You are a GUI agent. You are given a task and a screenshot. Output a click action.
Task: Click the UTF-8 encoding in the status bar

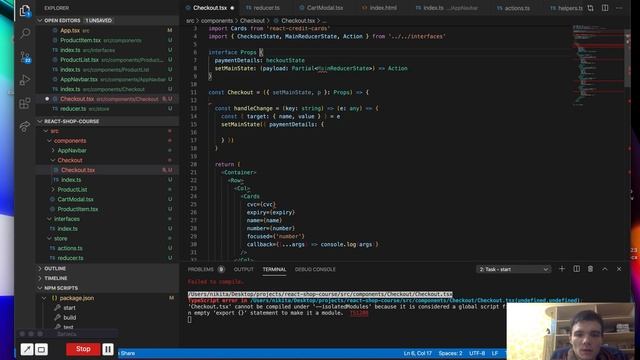pos(477,353)
